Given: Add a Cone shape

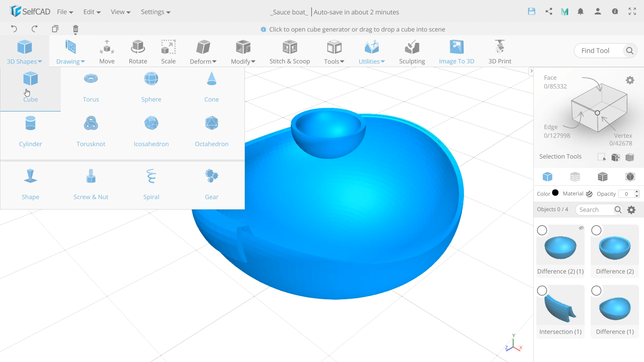Looking at the screenshot, I should (x=212, y=87).
